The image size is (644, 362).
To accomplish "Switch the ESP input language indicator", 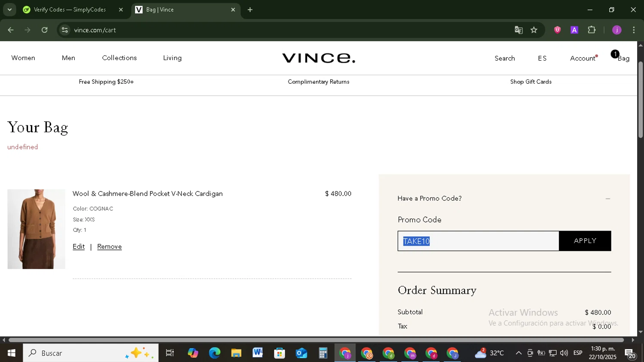I will (x=578, y=353).
